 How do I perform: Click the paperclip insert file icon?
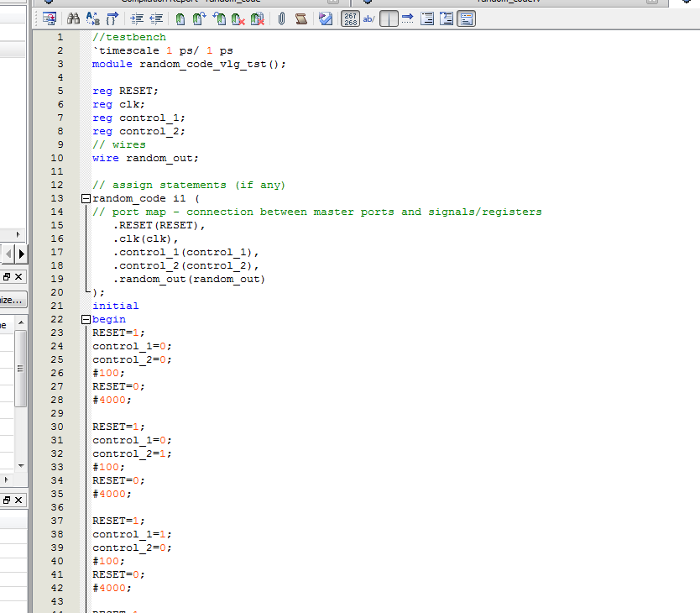click(281, 18)
